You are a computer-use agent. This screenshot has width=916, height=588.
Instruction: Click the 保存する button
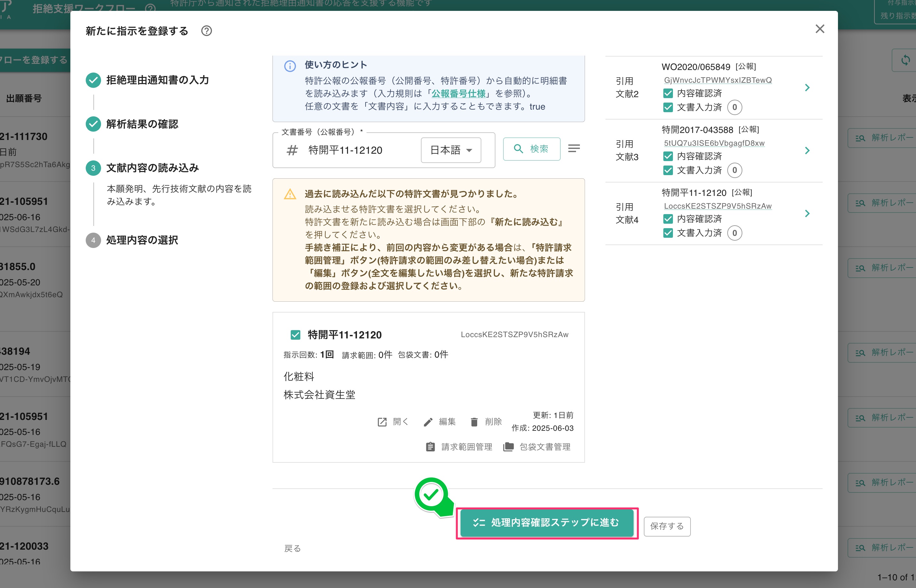click(667, 526)
